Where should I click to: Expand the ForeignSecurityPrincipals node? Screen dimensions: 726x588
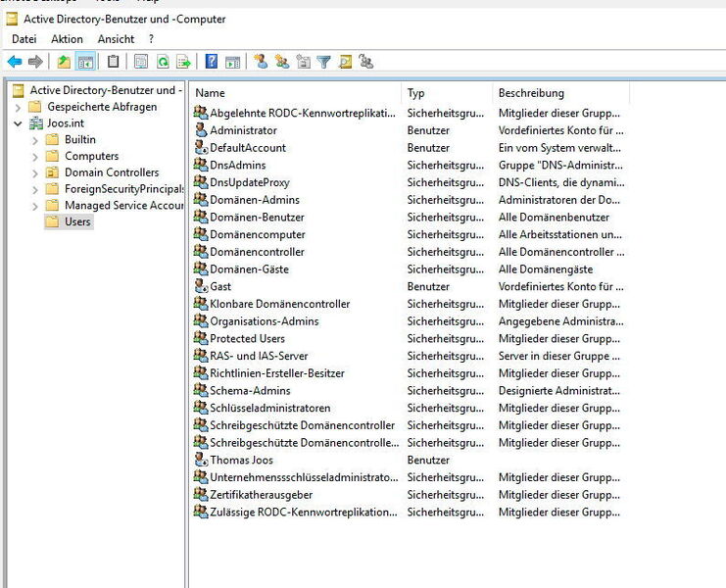(x=35, y=190)
